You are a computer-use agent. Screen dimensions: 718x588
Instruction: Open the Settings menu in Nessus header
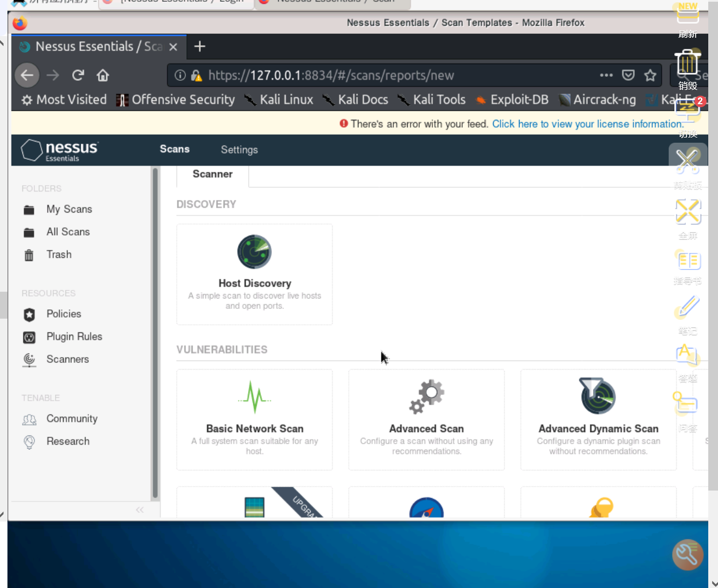click(x=239, y=150)
